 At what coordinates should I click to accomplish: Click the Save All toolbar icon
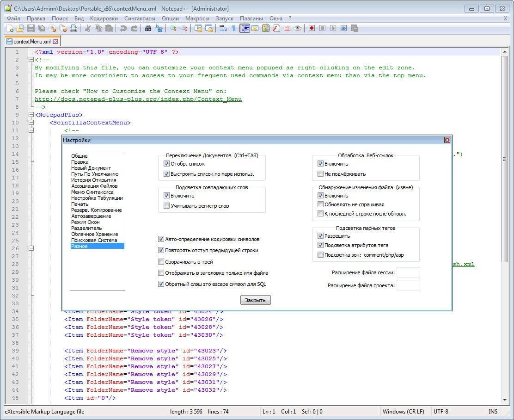point(42,29)
